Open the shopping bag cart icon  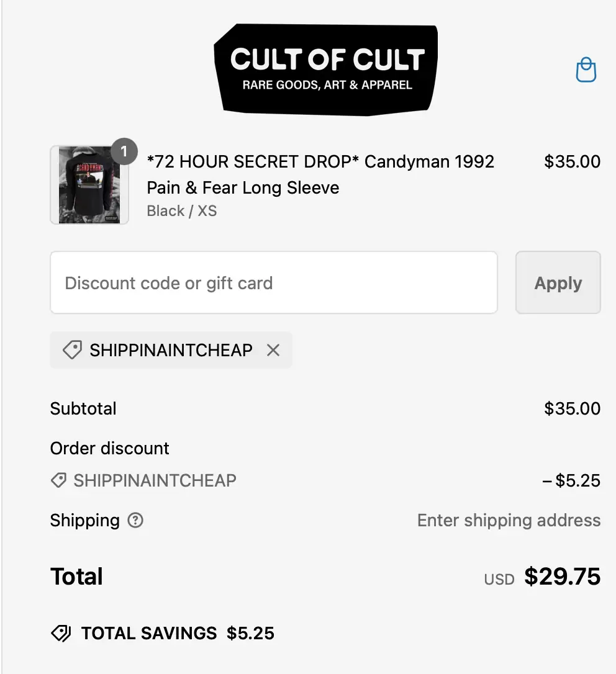click(x=586, y=70)
